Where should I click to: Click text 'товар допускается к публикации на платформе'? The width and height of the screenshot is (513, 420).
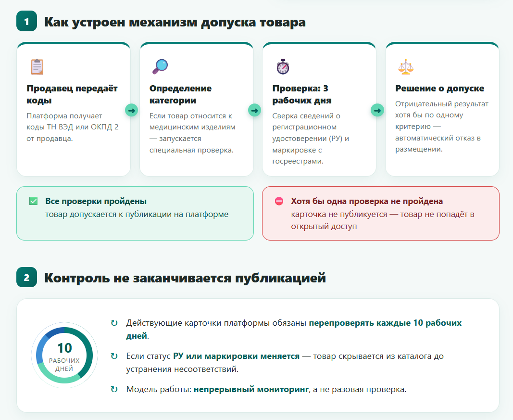(137, 215)
